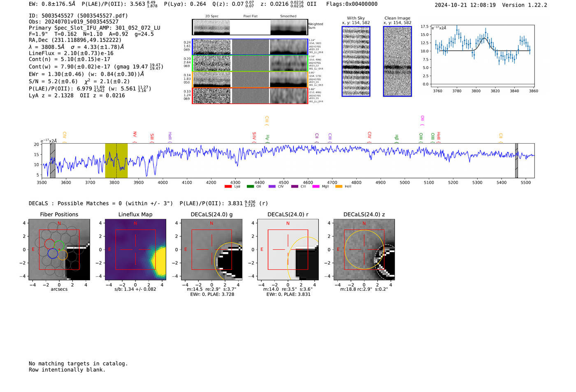Click the purple HeII marker near 4030 Å
Viewport: 576px width, 392px height.
(x=170, y=137)
